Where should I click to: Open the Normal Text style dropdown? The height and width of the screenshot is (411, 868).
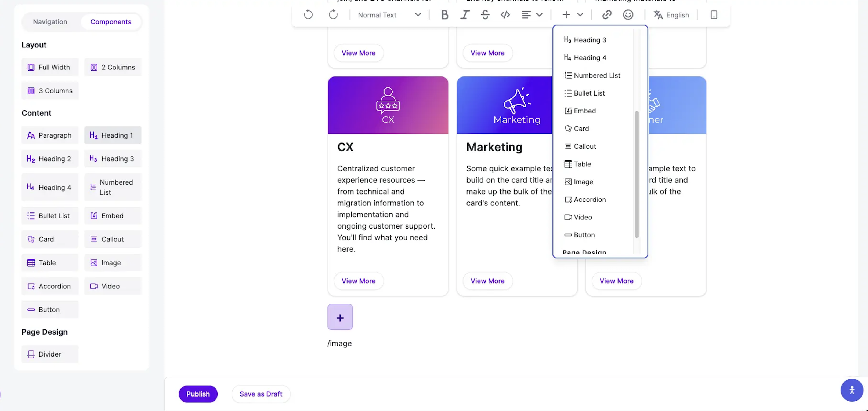[389, 15]
